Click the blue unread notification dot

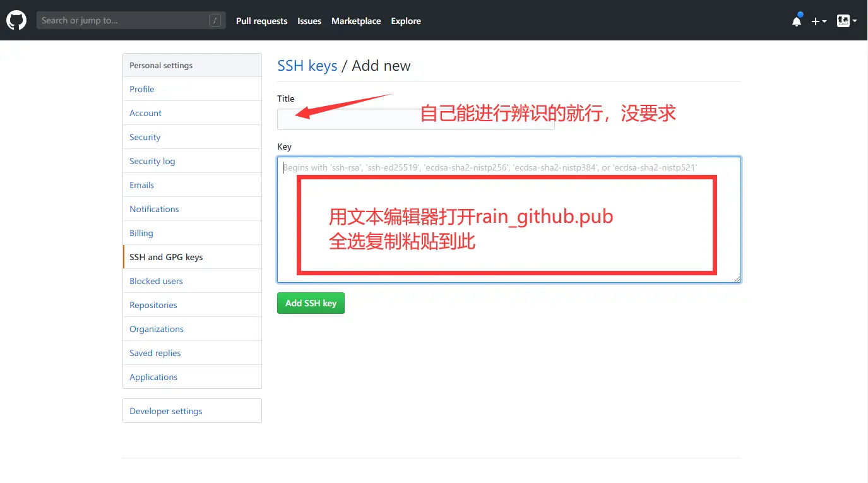click(800, 14)
